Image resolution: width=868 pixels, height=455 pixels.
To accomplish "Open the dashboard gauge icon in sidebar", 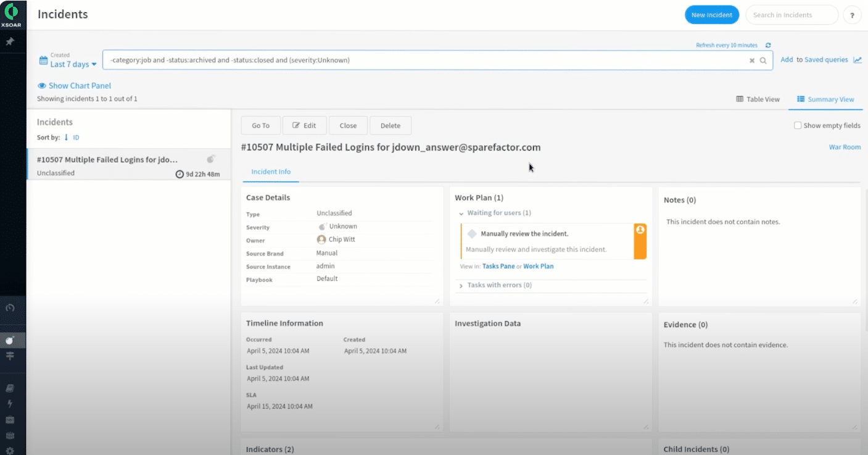I will pos(10,308).
